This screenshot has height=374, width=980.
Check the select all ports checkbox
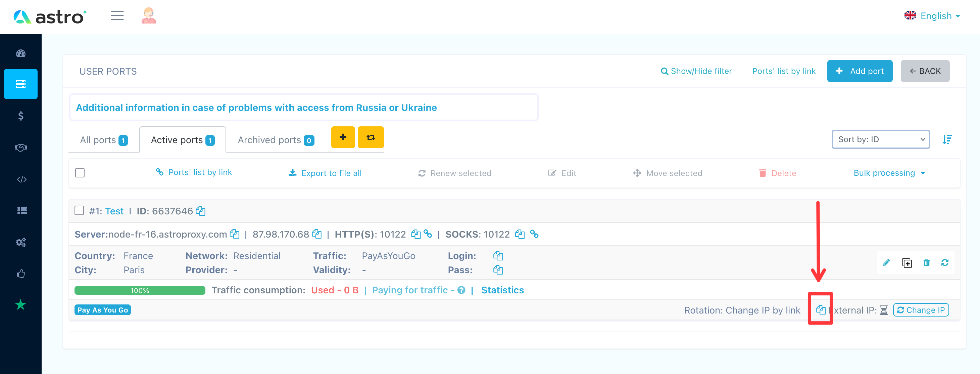80,172
